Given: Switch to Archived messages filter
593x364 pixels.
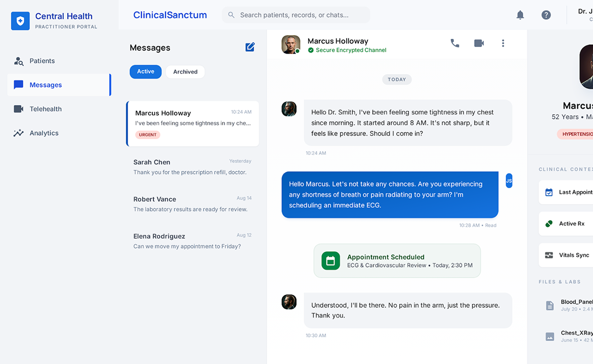Looking at the screenshot, I should click(185, 72).
